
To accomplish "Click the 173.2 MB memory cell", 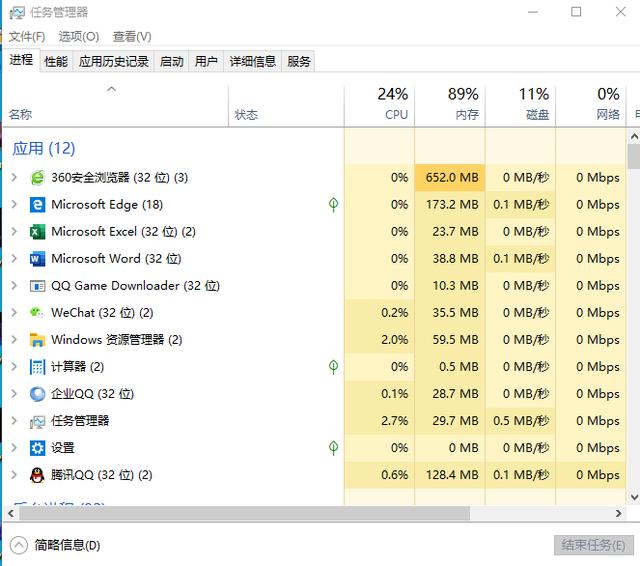I will (x=450, y=204).
